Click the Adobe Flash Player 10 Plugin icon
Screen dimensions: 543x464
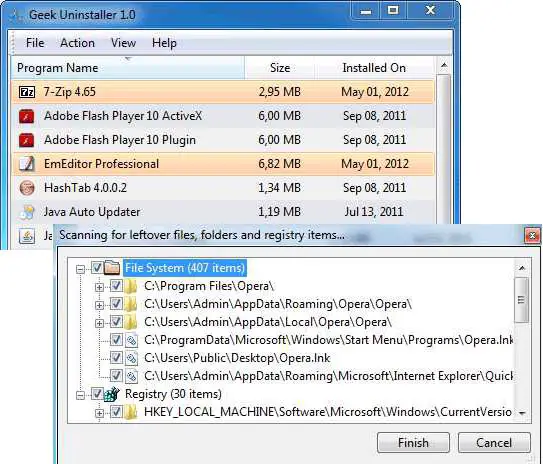click(x=27, y=140)
